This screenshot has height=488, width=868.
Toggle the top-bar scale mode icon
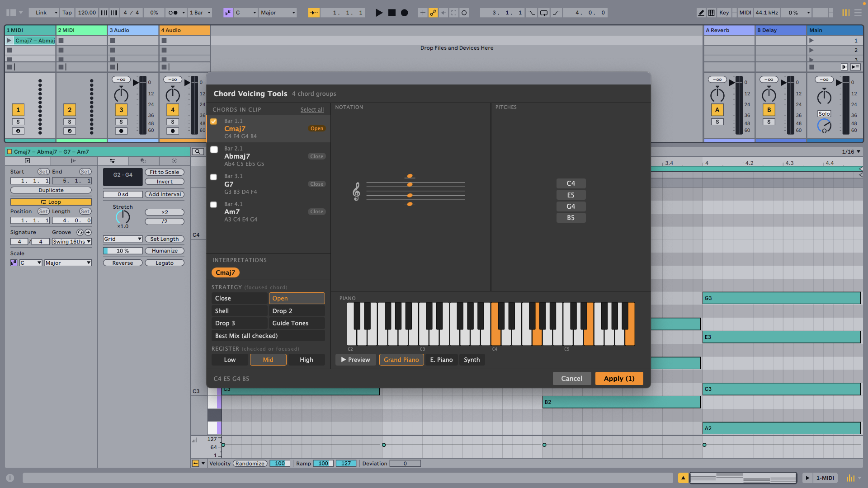pyautogui.click(x=228, y=13)
